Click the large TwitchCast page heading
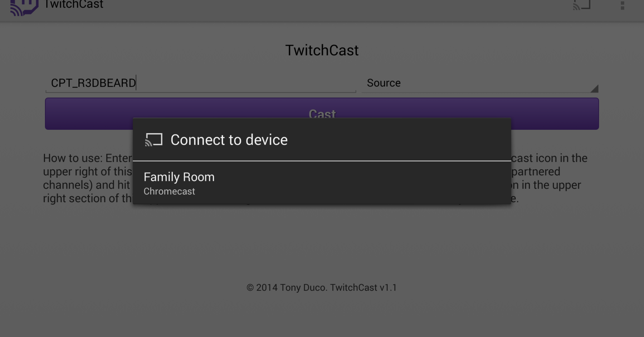The image size is (644, 337). tap(322, 50)
